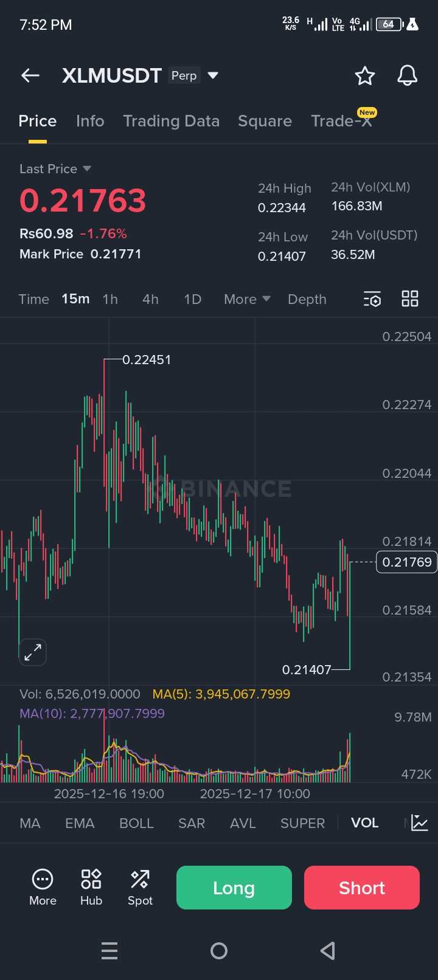Toggle the BOLL indicator
Screen dimensions: 438x980
pyautogui.click(x=136, y=823)
